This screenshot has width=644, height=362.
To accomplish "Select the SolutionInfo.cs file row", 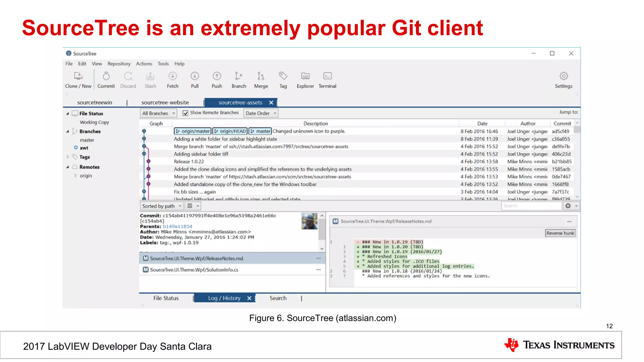I will click(232, 270).
